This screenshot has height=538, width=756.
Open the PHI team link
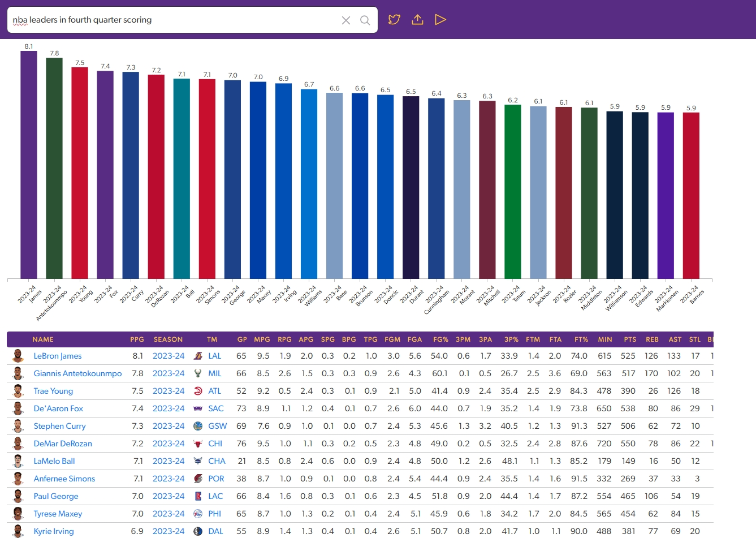(x=215, y=514)
